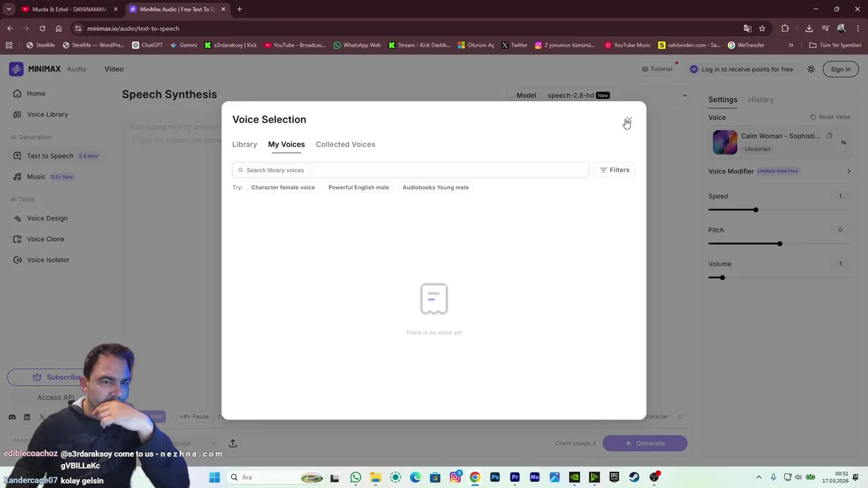Try the Powerful English male suggestion

(359, 187)
